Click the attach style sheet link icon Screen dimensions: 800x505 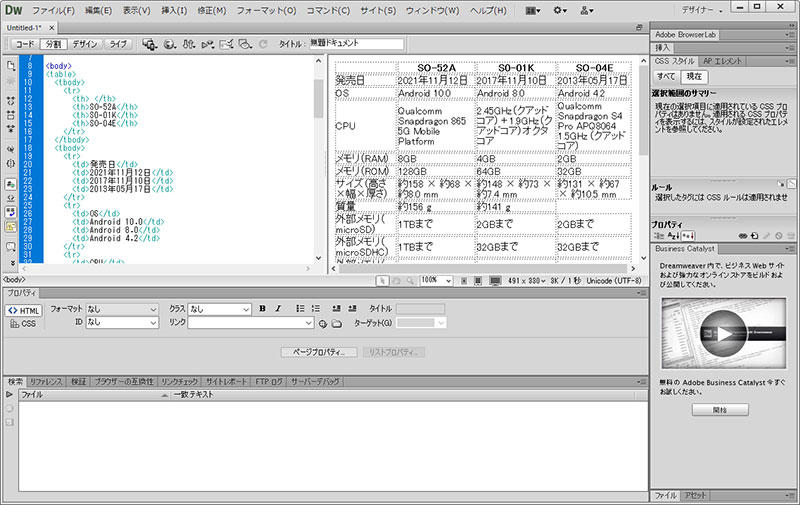click(x=743, y=236)
